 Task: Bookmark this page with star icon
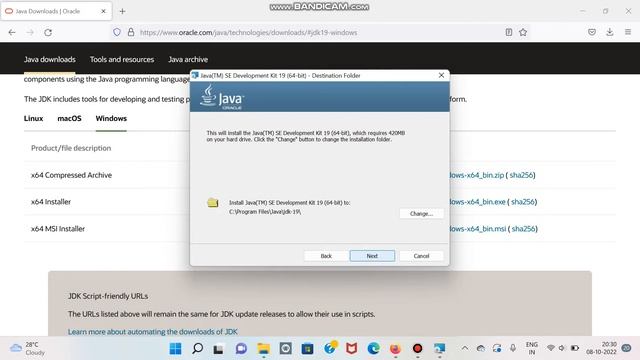523,32
